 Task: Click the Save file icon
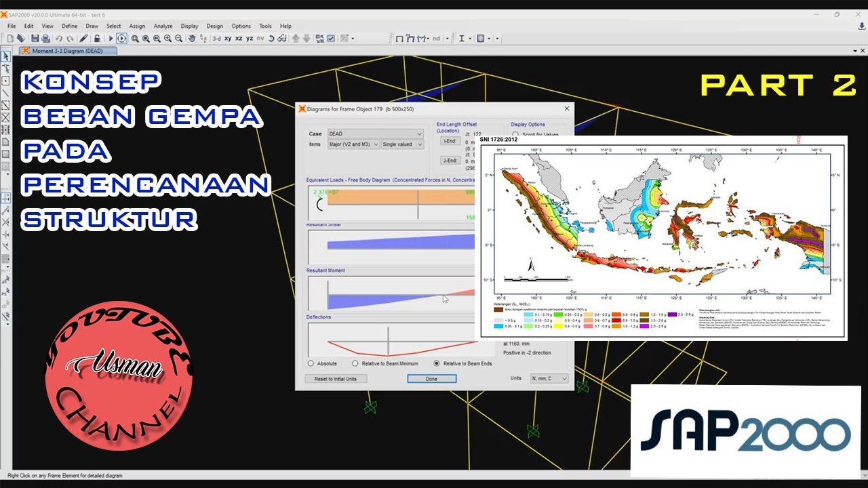click(35, 38)
